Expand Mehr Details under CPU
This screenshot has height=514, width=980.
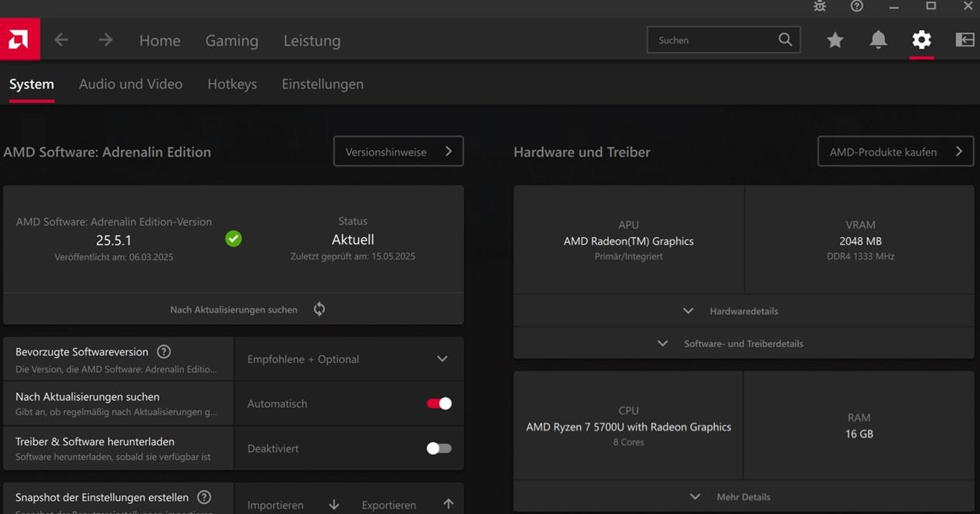click(743, 497)
